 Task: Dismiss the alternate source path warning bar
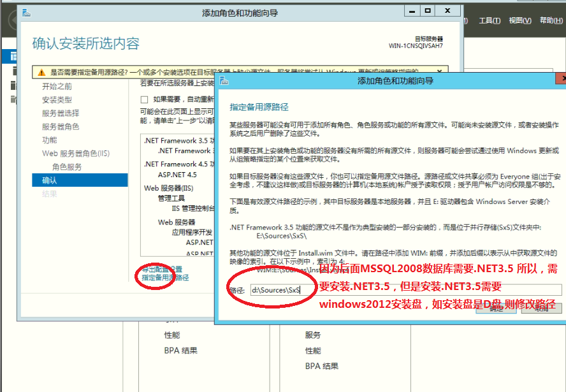point(439,71)
